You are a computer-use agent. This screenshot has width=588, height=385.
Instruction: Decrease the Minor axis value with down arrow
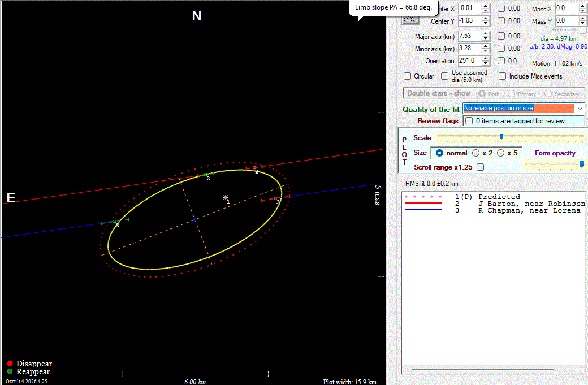point(486,51)
